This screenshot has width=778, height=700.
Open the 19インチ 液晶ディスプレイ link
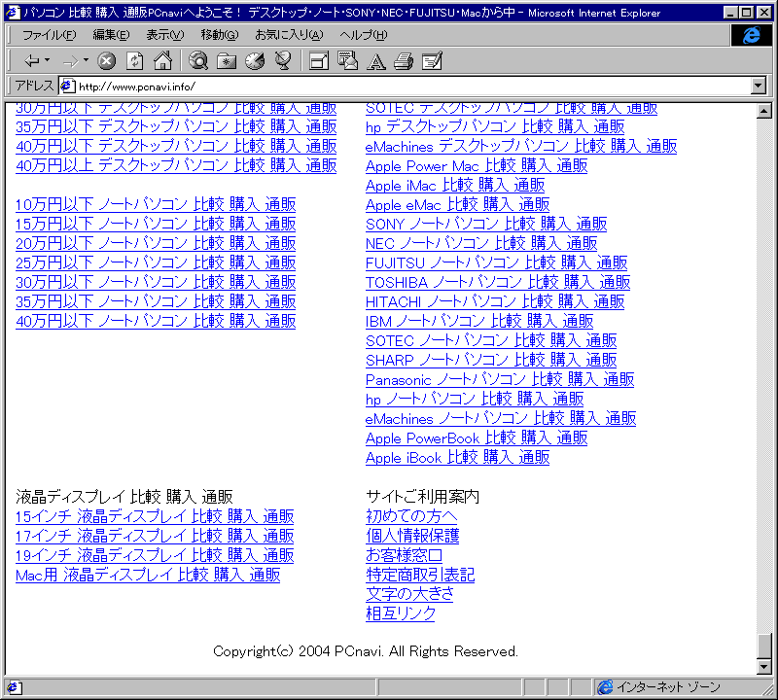click(155, 555)
